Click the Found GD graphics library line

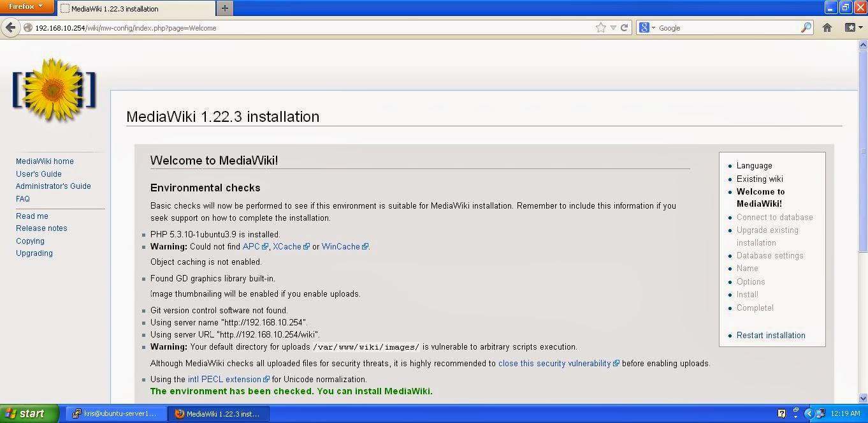213,278
